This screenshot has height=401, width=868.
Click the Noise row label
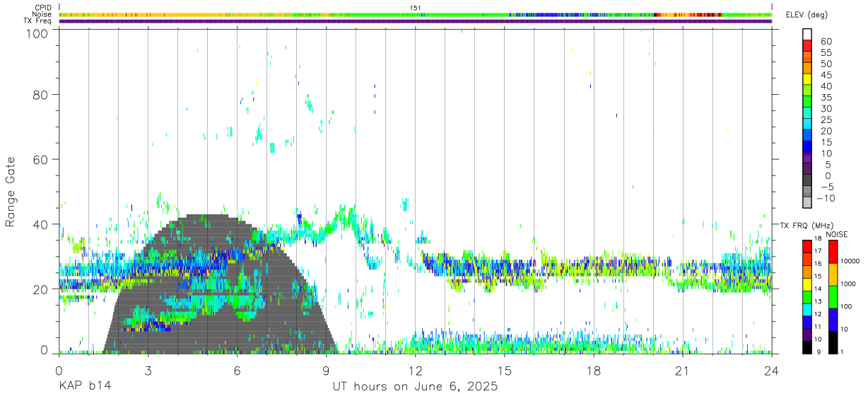point(42,14)
